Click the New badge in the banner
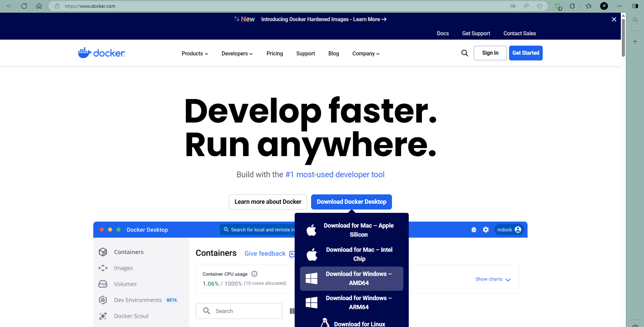The height and width of the screenshot is (327, 644). [x=245, y=19]
